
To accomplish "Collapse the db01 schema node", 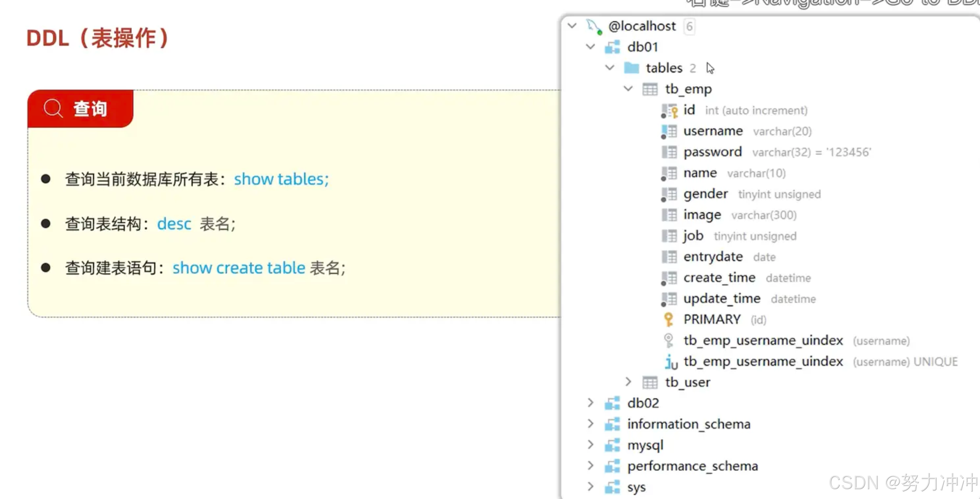I will tap(590, 47).
